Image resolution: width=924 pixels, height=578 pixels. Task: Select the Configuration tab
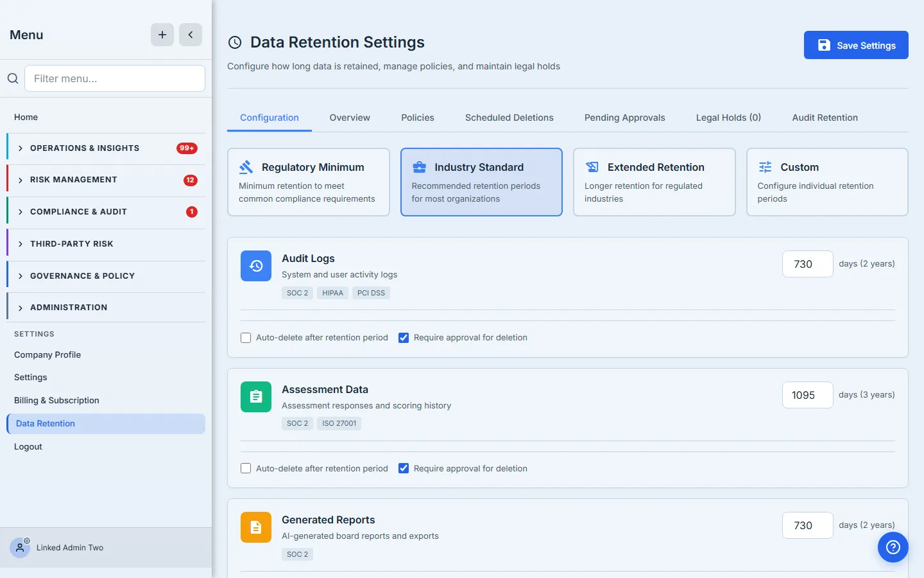269,118
